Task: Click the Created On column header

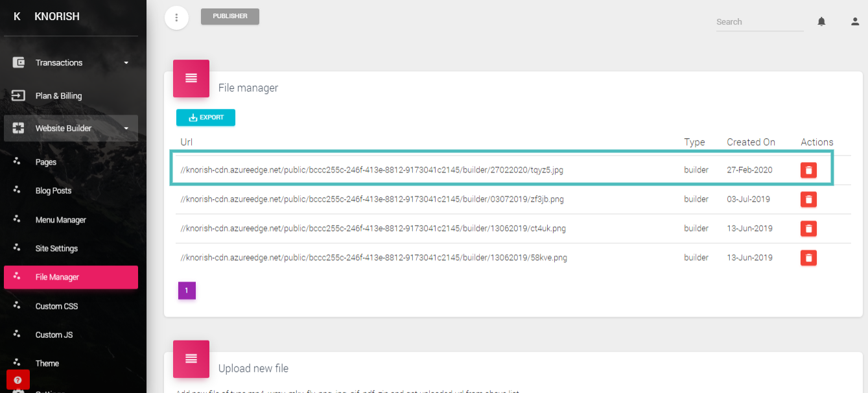Action: [x=751, y=142]
